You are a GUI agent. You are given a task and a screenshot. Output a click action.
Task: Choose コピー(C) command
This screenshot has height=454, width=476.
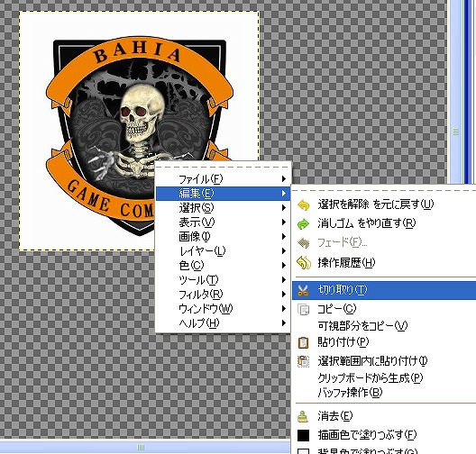click(x=384, y=309)
